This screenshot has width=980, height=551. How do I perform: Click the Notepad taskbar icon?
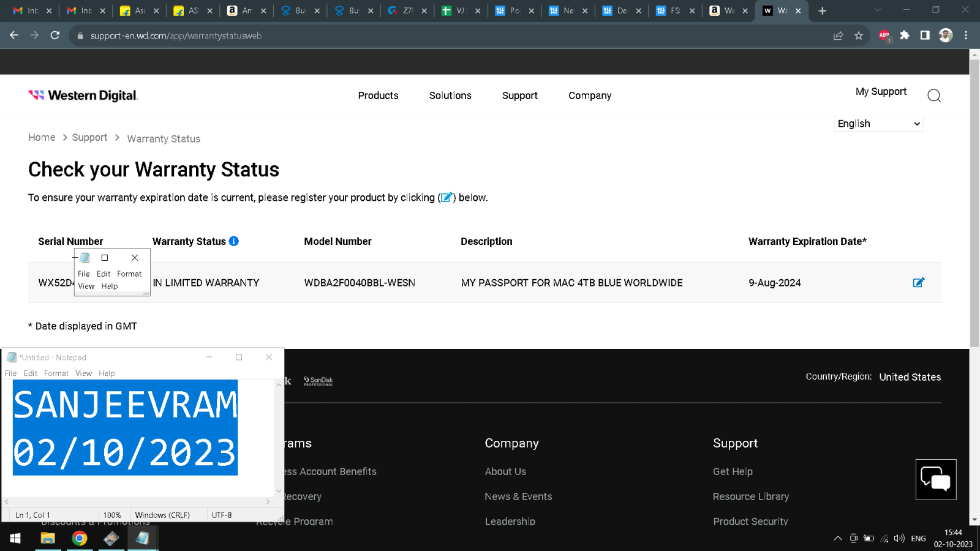tap(142, 538)
